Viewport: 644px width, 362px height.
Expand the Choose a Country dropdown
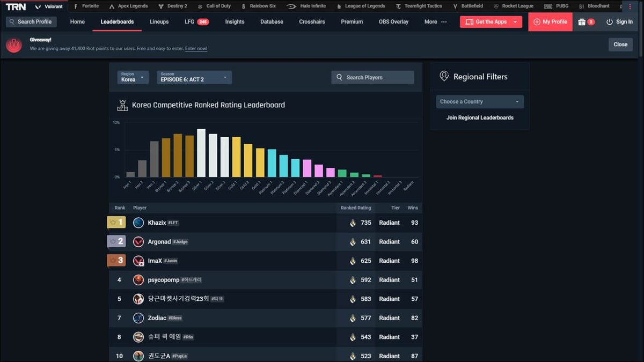(480, 101)
